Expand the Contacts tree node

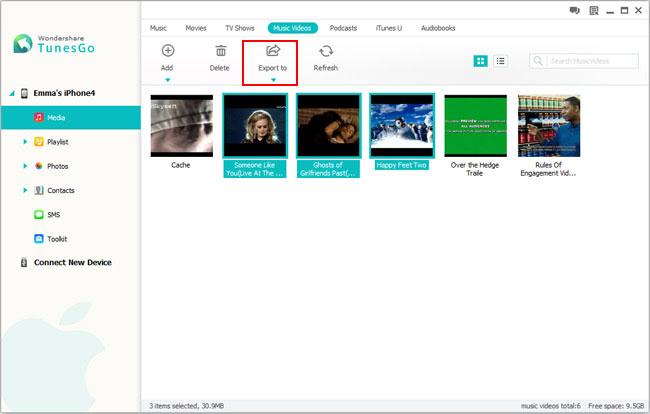pos(25,190)
